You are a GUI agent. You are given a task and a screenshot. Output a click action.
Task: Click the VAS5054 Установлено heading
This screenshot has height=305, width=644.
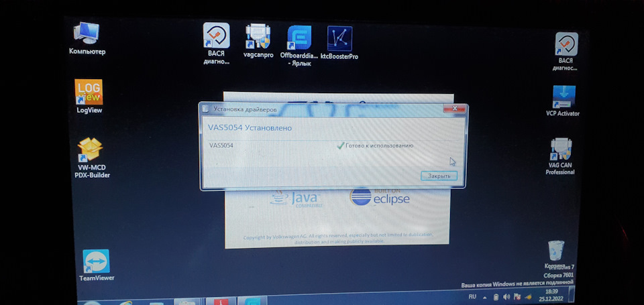point(250,128)
